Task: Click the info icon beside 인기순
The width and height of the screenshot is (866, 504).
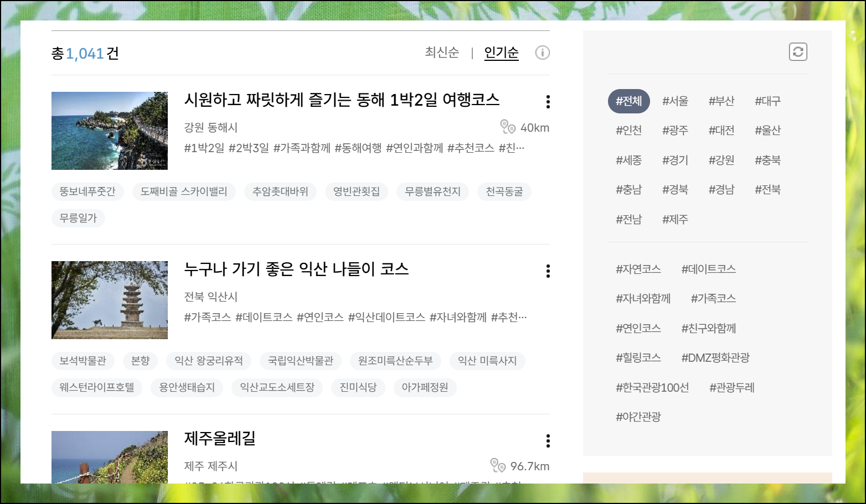Action: pos(543,53)
